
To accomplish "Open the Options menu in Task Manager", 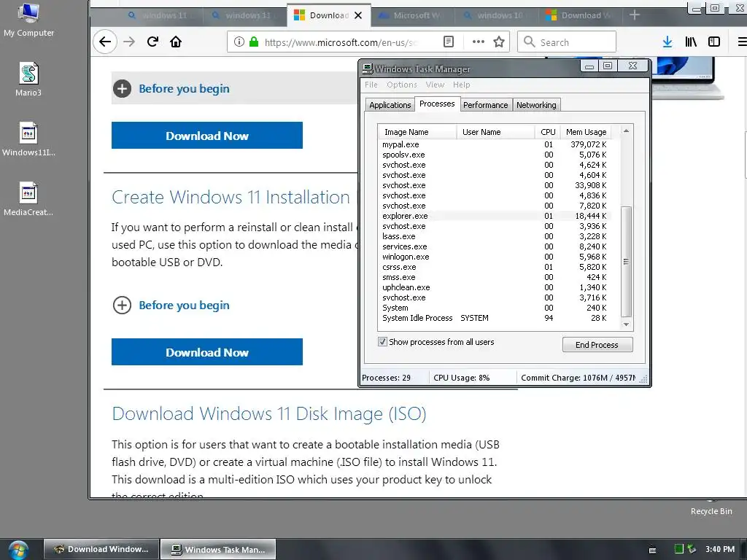I will coord(402,85).
